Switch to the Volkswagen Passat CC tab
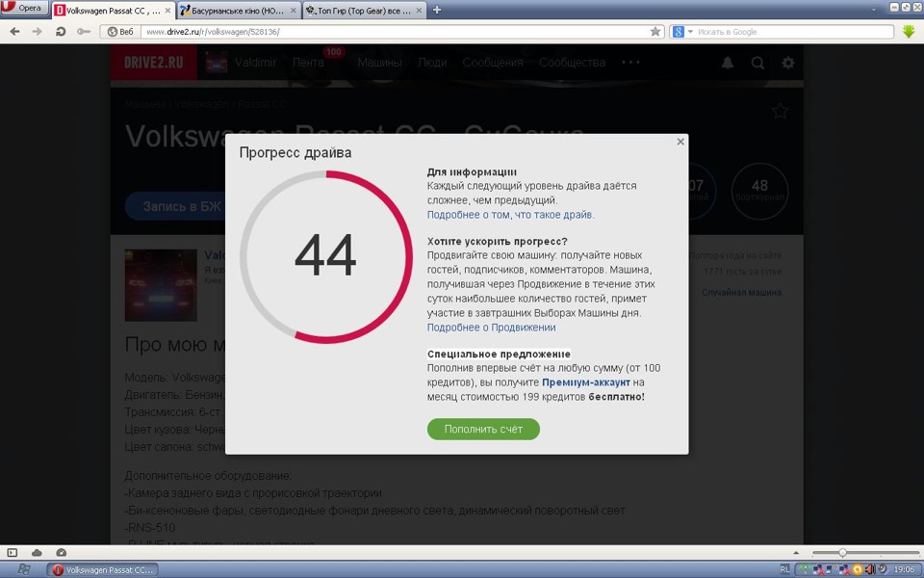Screen dimensions: 924x578 [x=114, y=11]
